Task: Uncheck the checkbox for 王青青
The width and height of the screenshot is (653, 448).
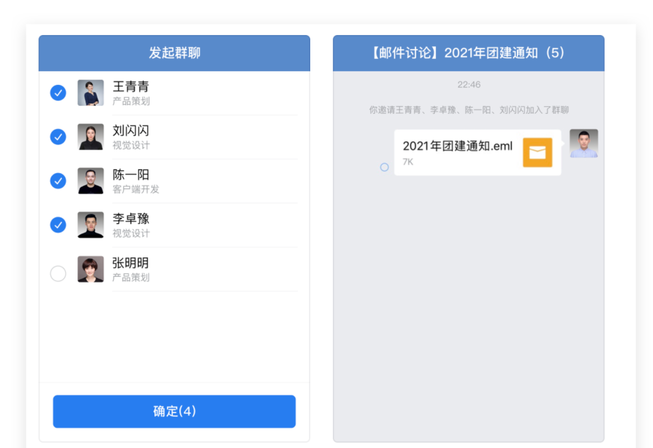Action: [x=58, y=93]
